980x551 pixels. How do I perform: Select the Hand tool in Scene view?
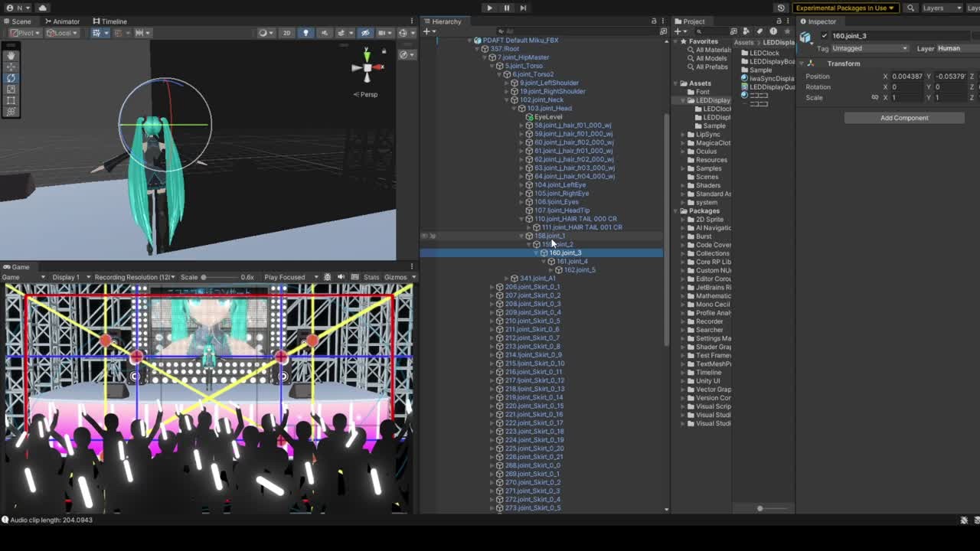pyautogui.click(x=11, y=56)
